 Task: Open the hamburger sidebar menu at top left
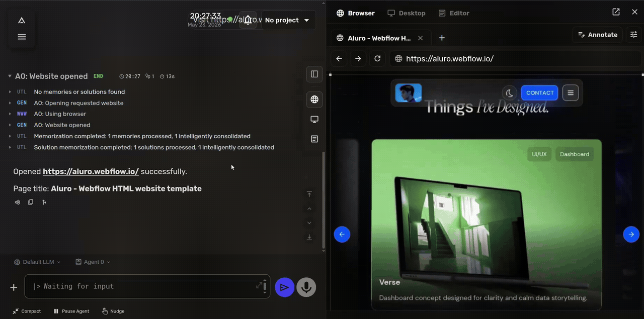tap(22, 37)
